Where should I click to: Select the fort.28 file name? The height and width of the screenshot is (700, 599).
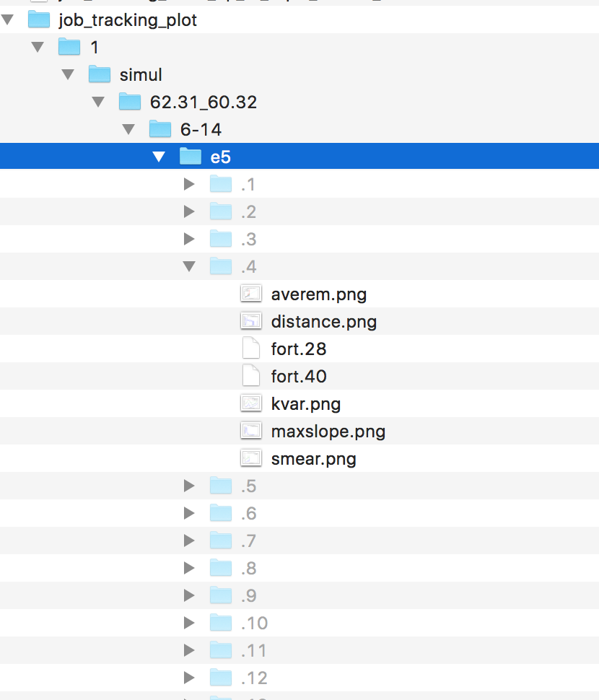[x=299, y=349]
